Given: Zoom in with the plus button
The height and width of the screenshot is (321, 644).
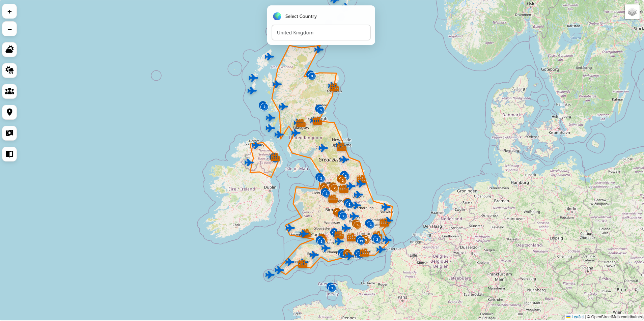Looking at the screenshot, I should 9,11.
